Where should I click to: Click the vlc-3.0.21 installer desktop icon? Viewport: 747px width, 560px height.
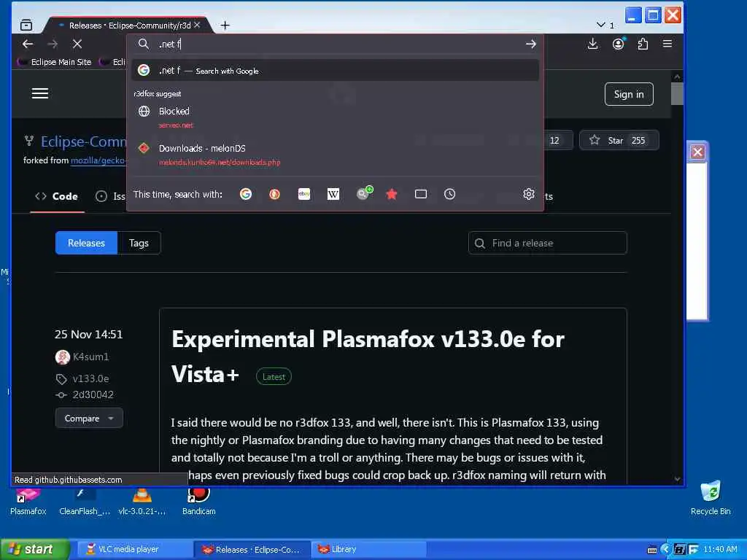click(142, 501)
